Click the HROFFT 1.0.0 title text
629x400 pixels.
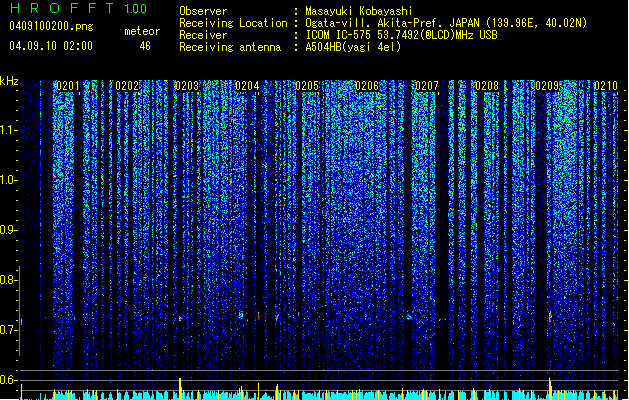[x=78, y=8]
